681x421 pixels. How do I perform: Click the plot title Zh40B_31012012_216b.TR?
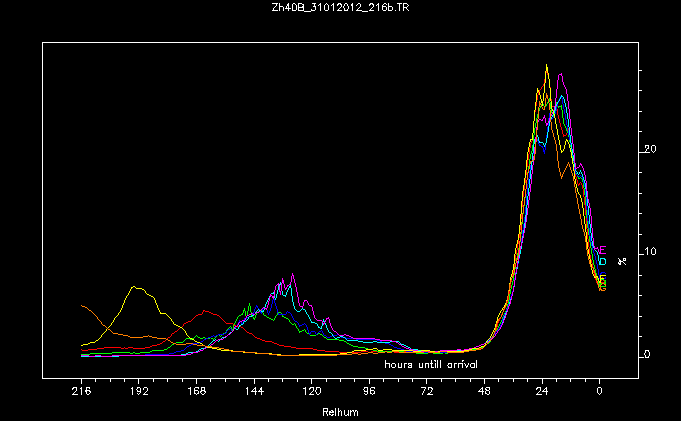point(340,9)
